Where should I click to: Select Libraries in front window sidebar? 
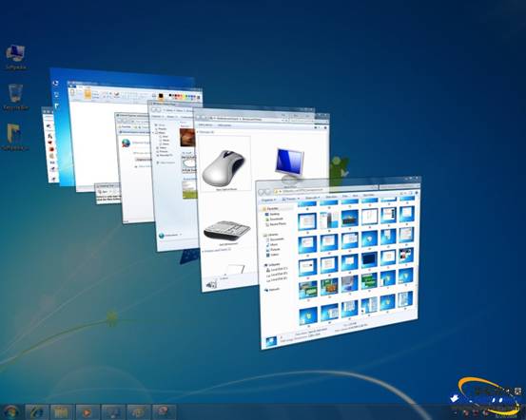tap(271, 235)
